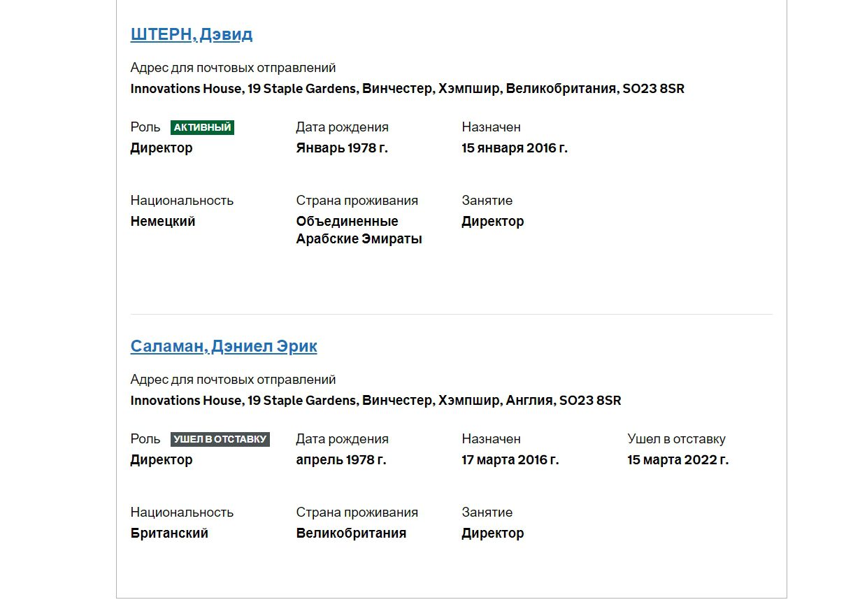Click the birth date апрель 1978 г.
853x616 pixels.
click(341, 460)
